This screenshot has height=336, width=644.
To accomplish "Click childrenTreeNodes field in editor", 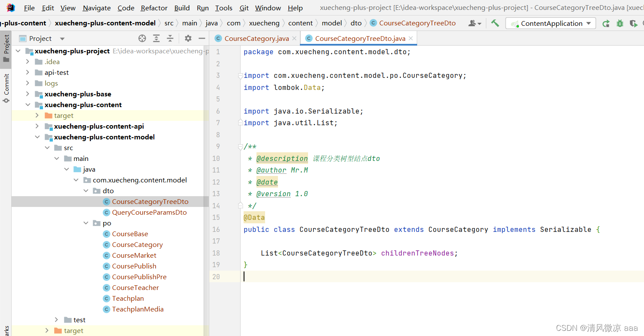I will tap(417, 253).
